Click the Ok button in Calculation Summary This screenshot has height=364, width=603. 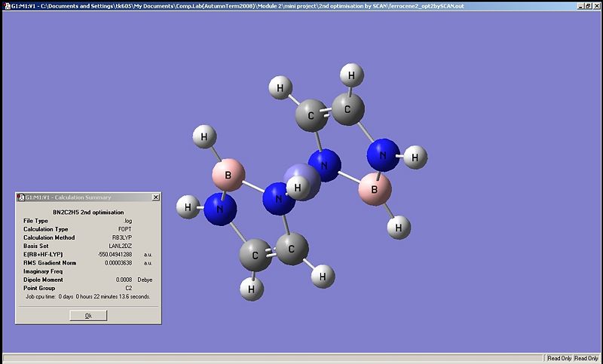point(88,316)
